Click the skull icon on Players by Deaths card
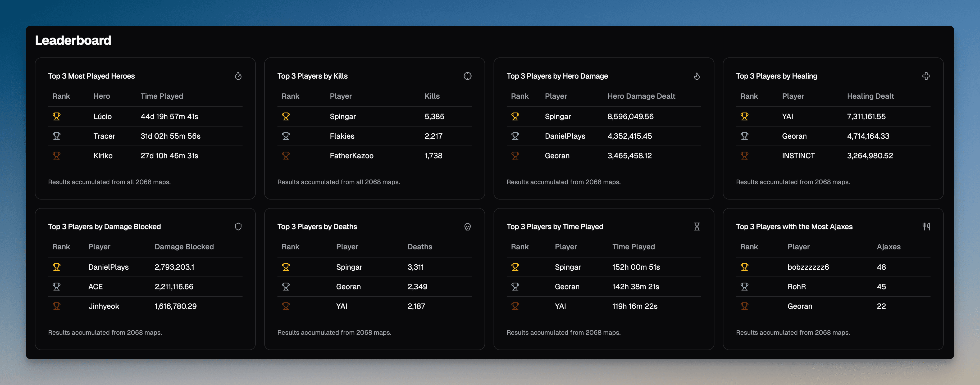This screenshot has height=385, width=980. (468, 227)
